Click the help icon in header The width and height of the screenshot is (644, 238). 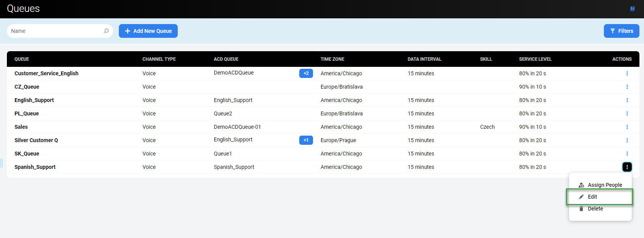[x=633, y=9]
